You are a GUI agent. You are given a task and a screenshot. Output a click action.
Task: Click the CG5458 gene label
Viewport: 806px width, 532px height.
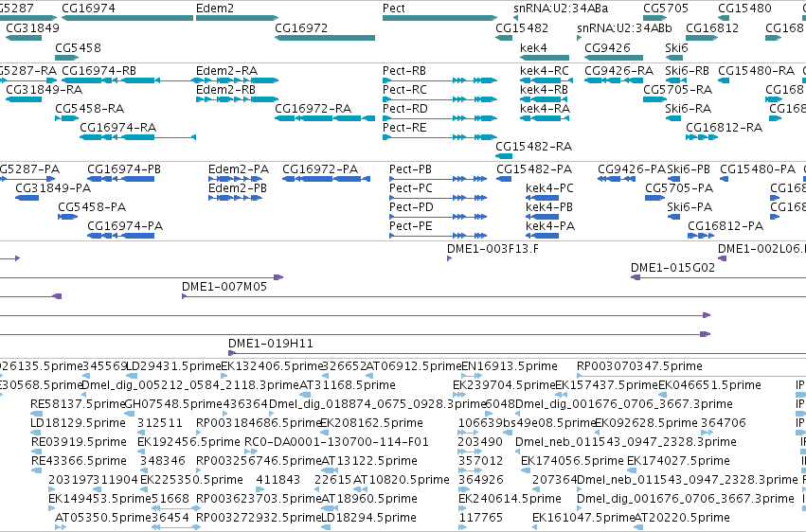coord(78,47)
